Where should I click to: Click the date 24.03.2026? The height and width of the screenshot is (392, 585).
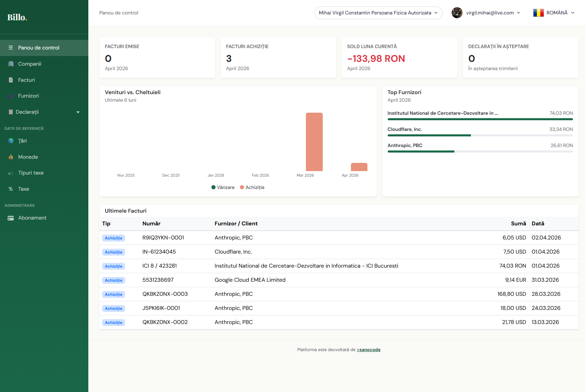click(546, 308)
